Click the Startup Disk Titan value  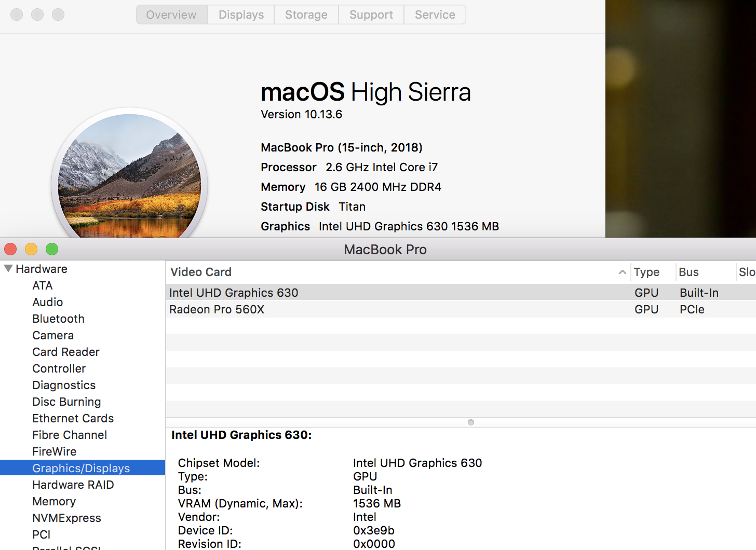(x=352, y=207)
